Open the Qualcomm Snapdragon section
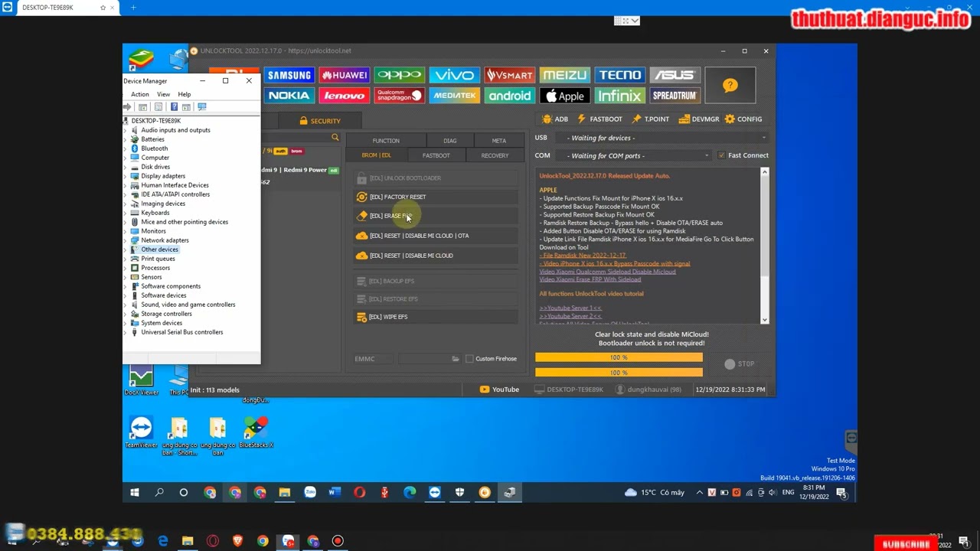Image resolution: width=980 pixels, height=551 pixels. tap(399, 96)
